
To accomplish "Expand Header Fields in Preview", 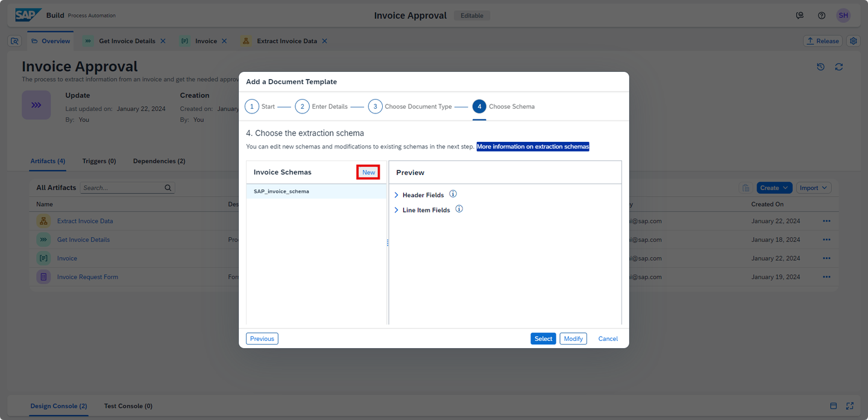I will tap(396, 195).
